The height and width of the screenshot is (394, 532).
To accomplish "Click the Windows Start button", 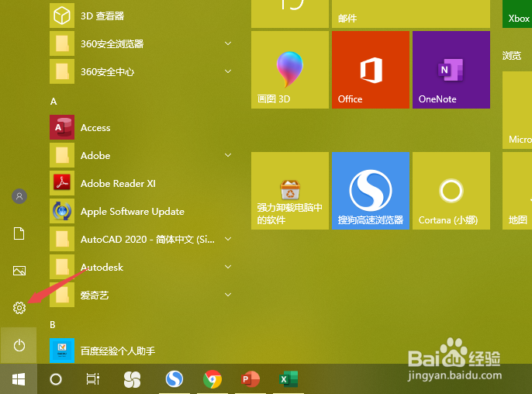I will 19,379.
